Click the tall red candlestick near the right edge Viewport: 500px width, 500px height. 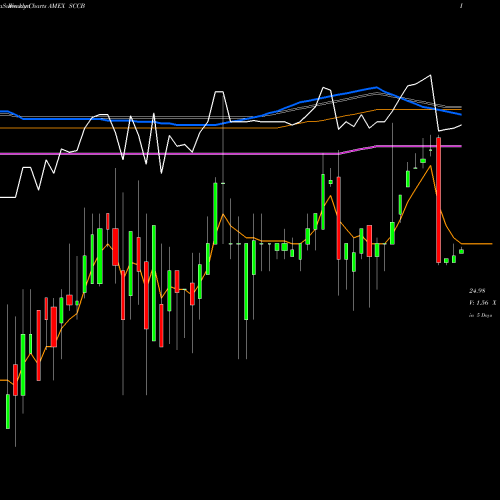pos(439,200)
